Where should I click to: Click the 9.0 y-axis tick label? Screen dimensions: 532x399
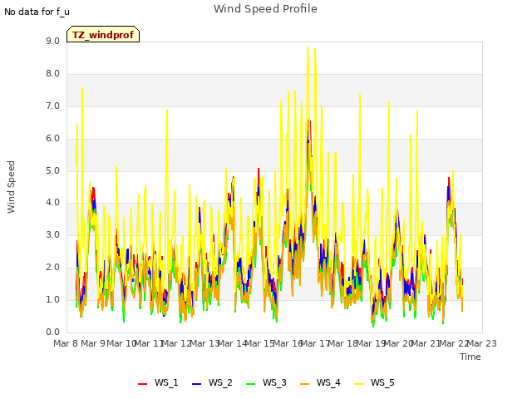pos(52,41)
